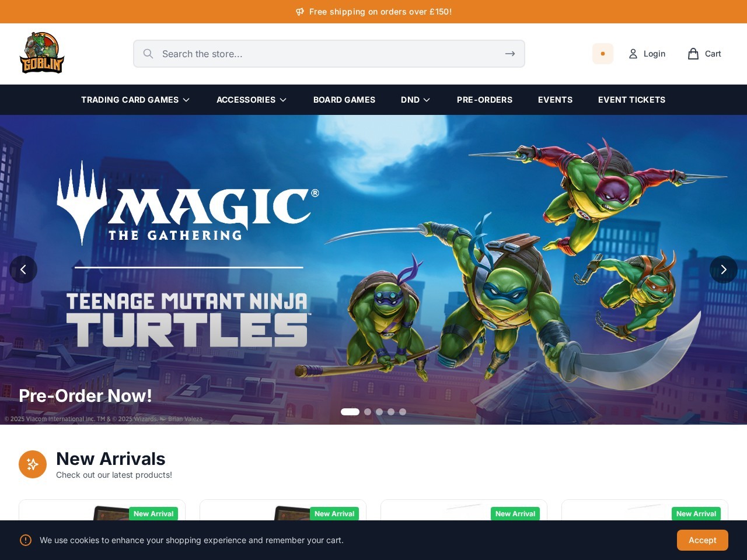The height and width of the screenshot is (560, 747).
Task: Click the New Arrivals sparkle icon
Action: click(x=33, y=464)
